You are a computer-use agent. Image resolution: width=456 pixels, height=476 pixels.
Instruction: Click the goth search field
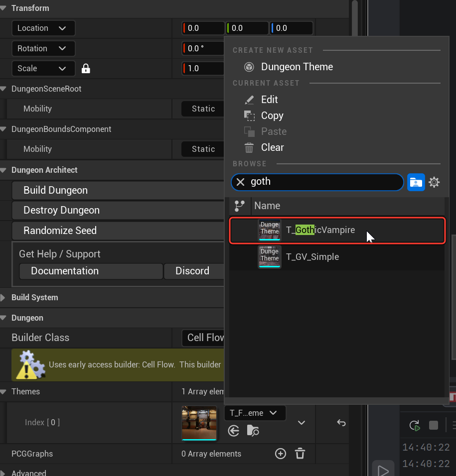click(x=317, y=182)
